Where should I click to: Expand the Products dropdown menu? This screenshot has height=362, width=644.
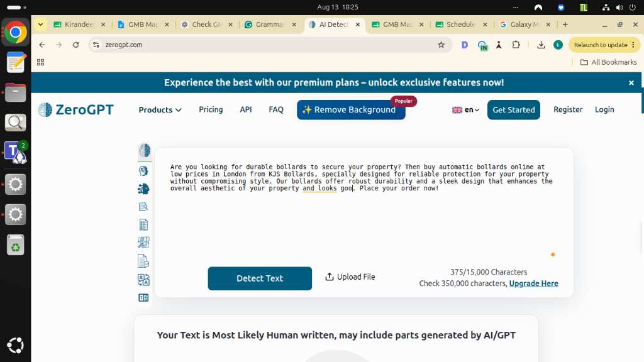pos(160,109)
